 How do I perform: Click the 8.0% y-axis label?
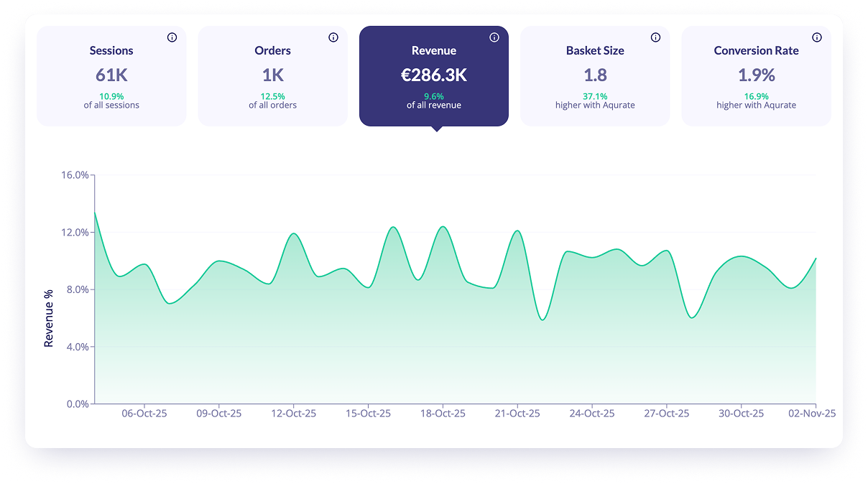tap(76, 289)
